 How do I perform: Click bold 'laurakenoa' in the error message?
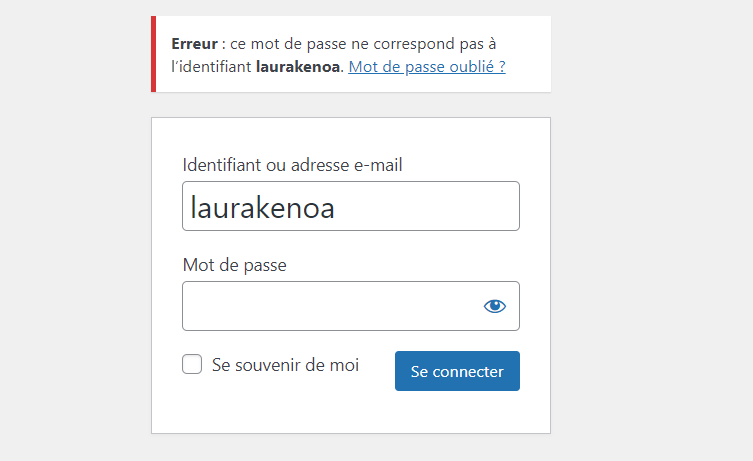pyautogui.click(x=299, y=67)
